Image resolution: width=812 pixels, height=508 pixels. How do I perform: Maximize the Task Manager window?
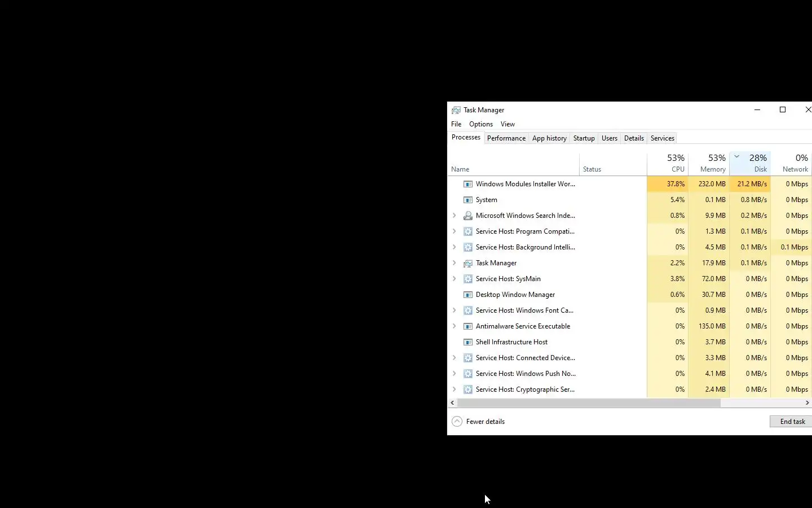(783, 110)
